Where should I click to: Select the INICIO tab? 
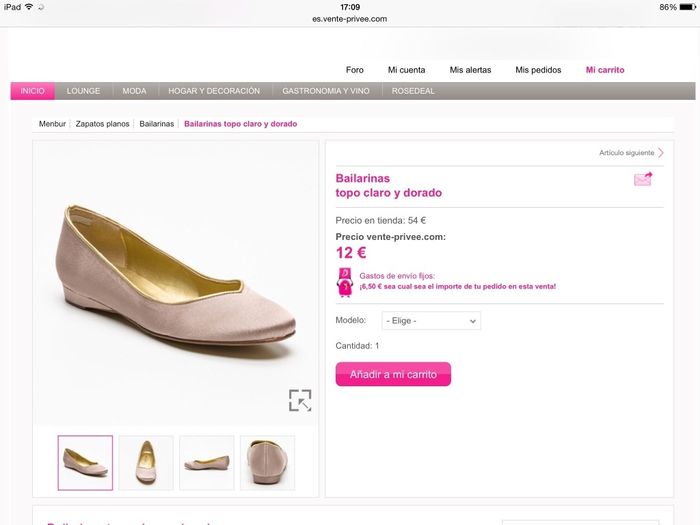pyautogui.click(x=33, y=91)
